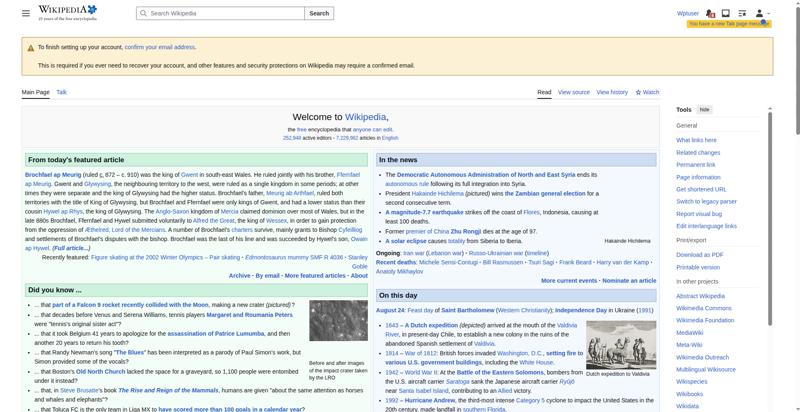Click Get shortened URL
This screenshot has width=800, height=412.
tap(701, 189)
